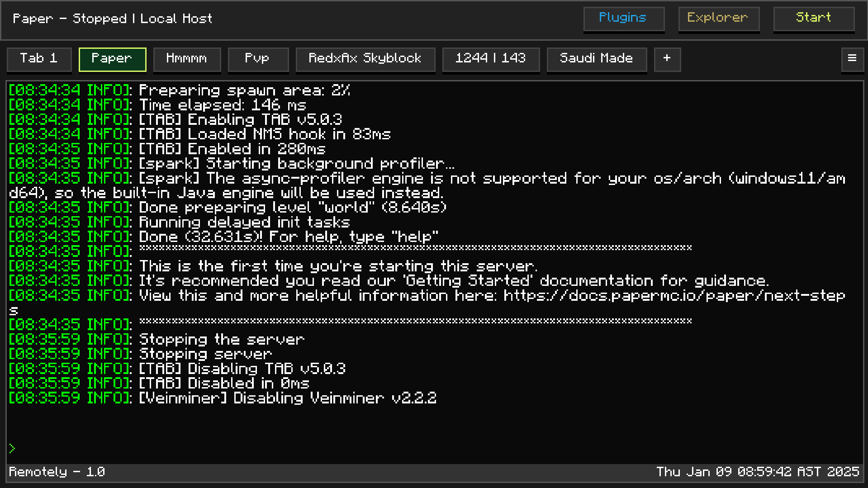Switch to RedxAx Skyblock tab
This screenshot has width=868, height=488.
365,59
